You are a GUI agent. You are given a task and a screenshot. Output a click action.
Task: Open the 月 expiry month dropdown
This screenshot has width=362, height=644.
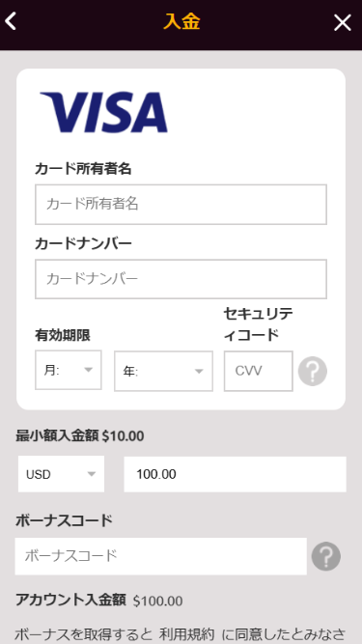coord(69,370)
